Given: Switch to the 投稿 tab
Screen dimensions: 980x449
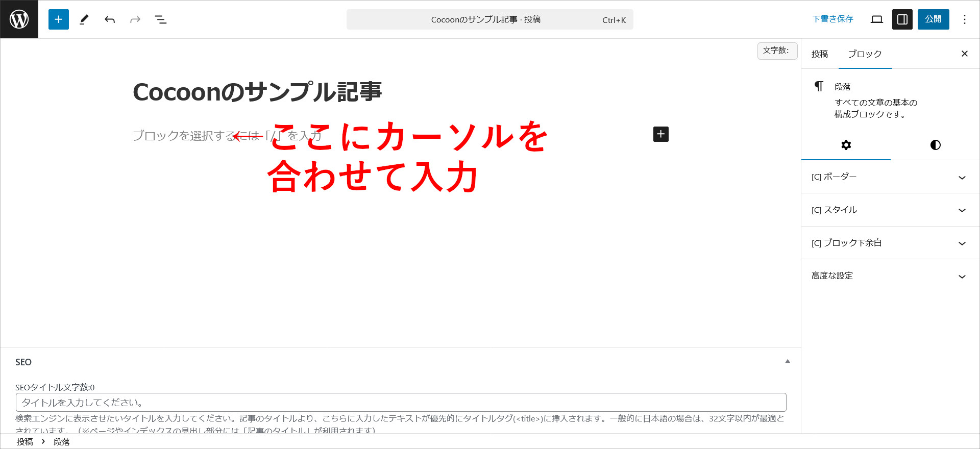Looking at the screenshot, I should tap(820, 54).
